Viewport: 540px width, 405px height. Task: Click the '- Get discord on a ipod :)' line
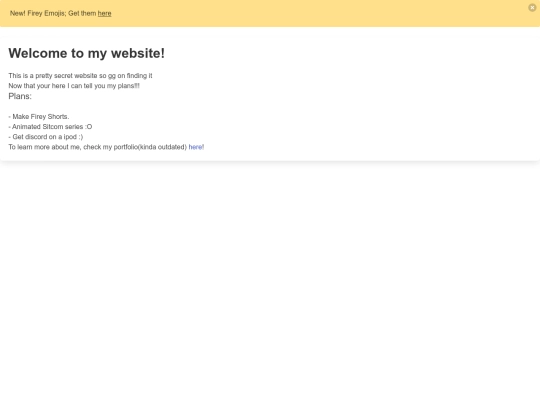[x=46, y=137]
